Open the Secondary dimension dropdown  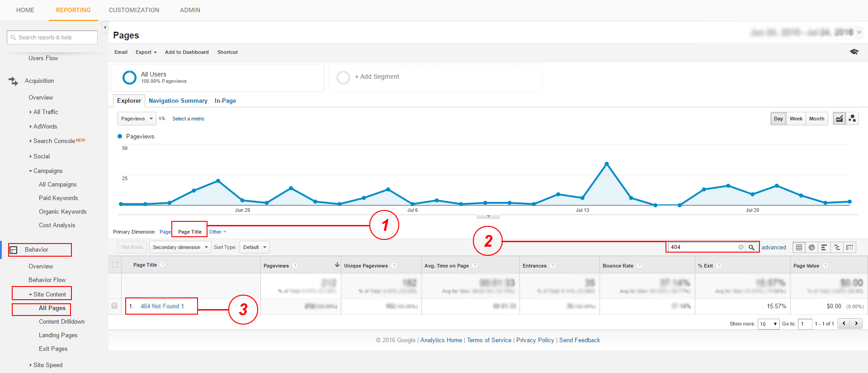coord(180,247)
